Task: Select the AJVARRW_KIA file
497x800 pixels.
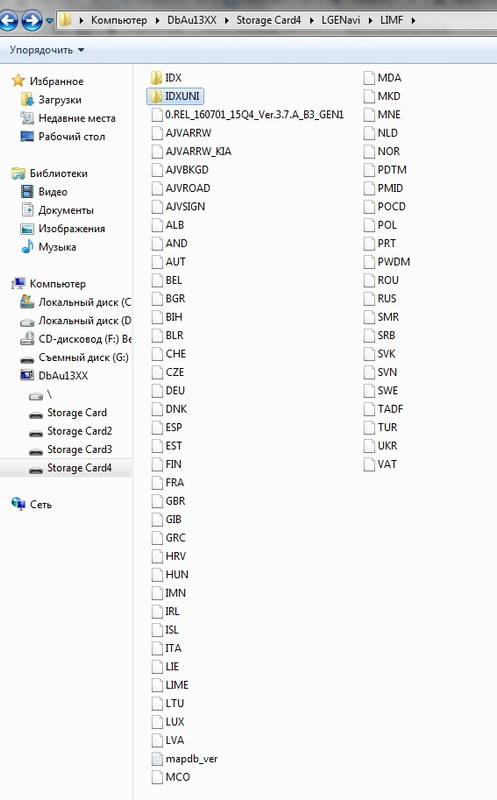Action: click(x=198, y=151)
